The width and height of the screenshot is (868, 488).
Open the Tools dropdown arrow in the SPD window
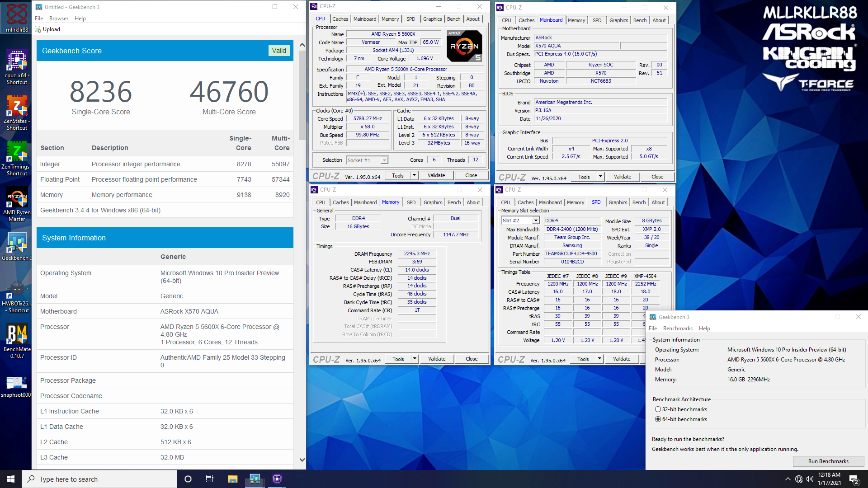(x=599, y=359)
